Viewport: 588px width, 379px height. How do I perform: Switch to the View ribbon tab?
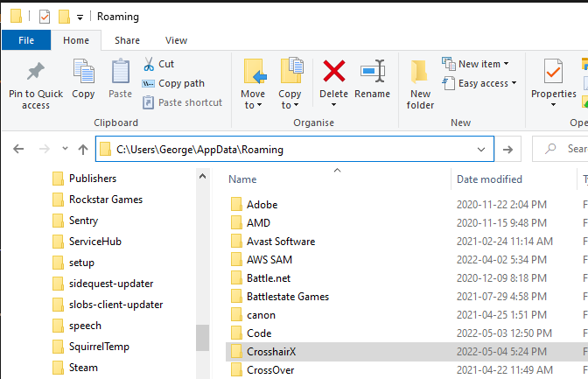tap(176, 40)
